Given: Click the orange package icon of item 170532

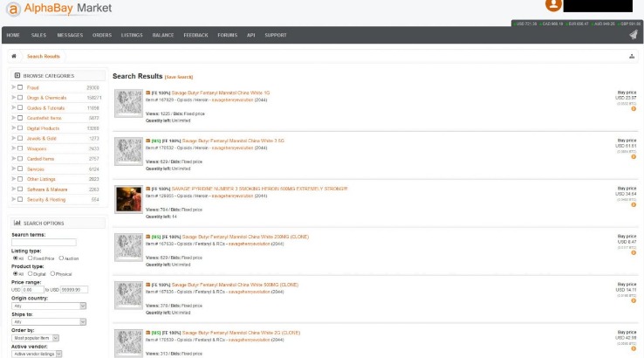Looking at the screenshot, I should tap(147, 141).
